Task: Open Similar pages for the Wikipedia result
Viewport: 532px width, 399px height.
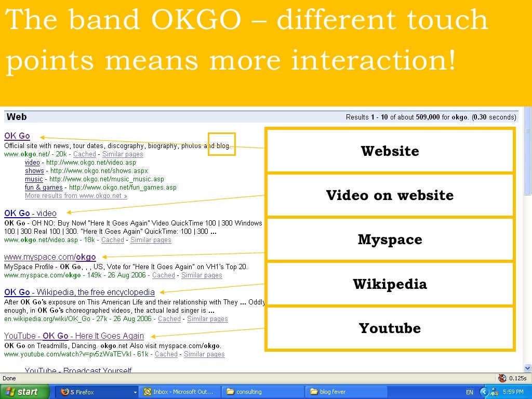Action: pos(208,319)
